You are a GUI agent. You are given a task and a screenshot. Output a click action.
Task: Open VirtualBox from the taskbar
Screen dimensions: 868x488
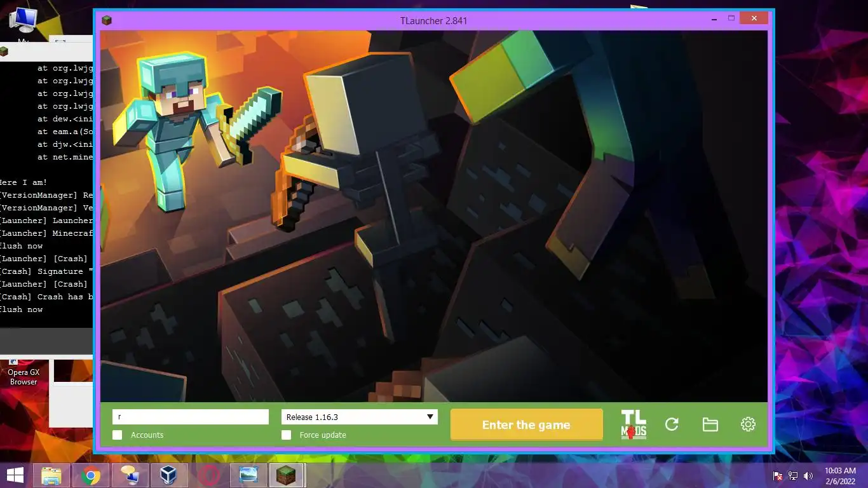coord(169,475)
